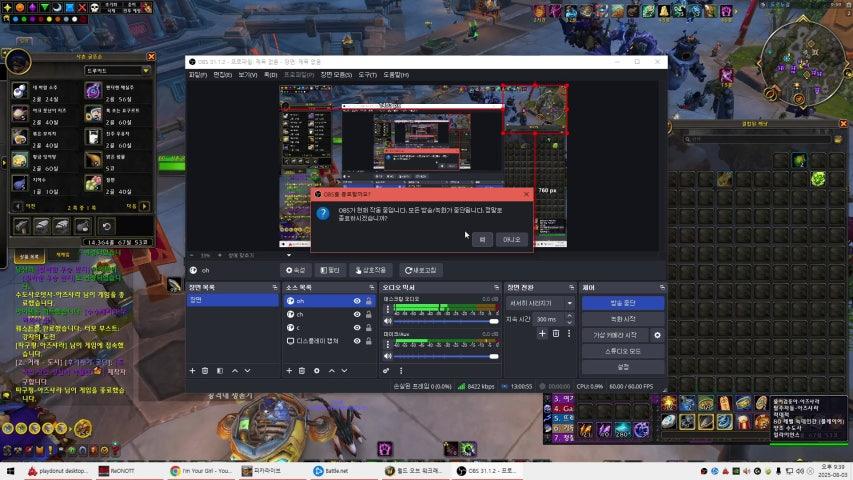Move selected source down in sources list

point(344,371)
